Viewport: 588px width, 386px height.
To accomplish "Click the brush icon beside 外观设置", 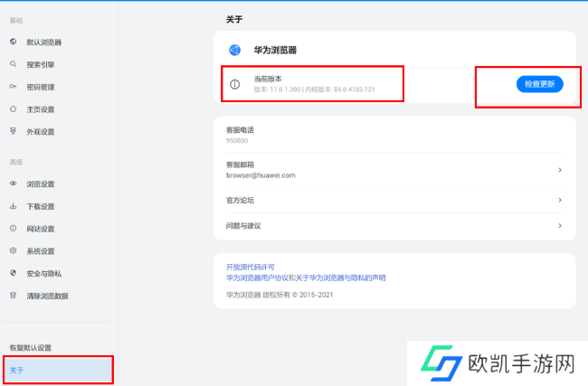I will [x=14, y=131].
